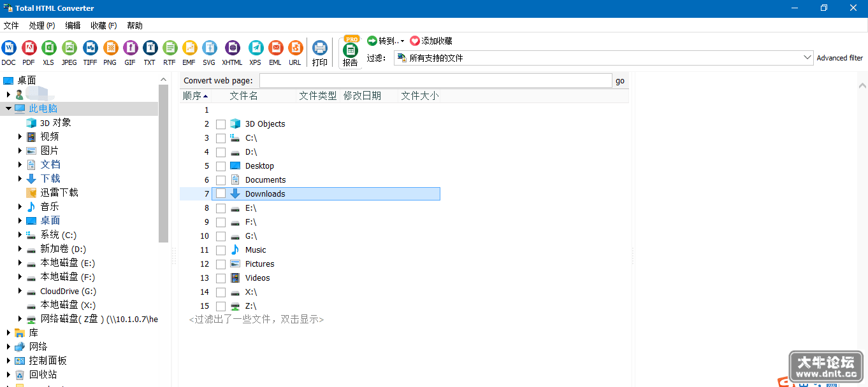Click the 3D Objects cube icon in list

pyautogui.click(x=235, y=123)
